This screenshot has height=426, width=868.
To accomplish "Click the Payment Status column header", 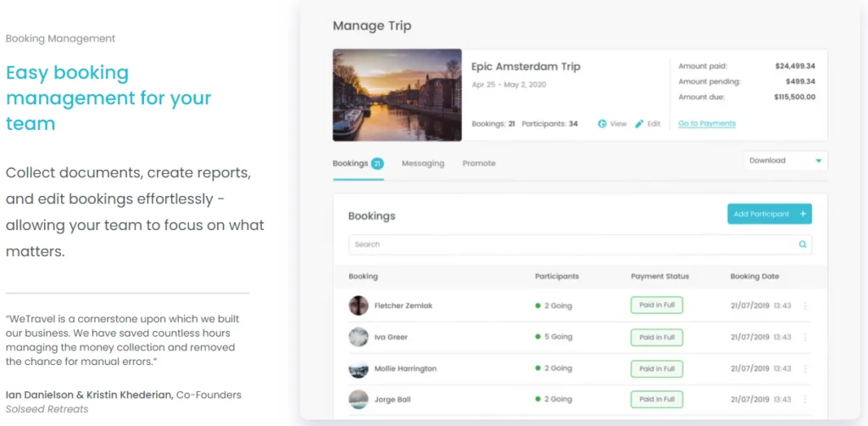I will (659, 277).
